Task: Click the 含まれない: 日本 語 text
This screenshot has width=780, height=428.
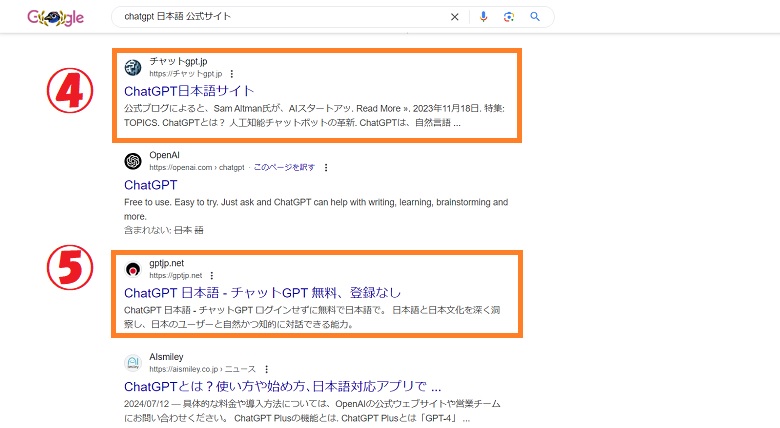Action: click(x=164, y=230)
